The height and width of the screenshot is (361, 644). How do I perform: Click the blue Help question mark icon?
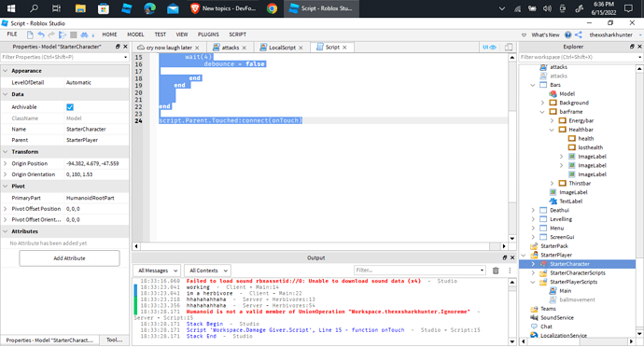[x=568, y=35]
